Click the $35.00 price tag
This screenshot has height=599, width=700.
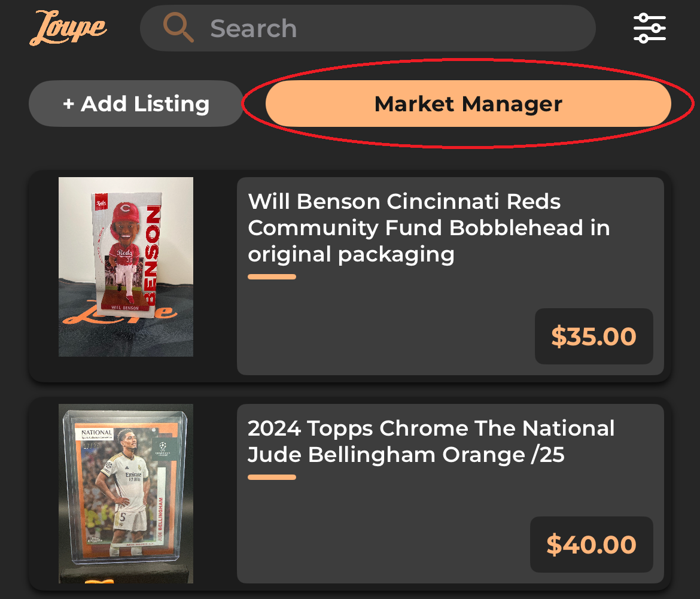point(594,336)
